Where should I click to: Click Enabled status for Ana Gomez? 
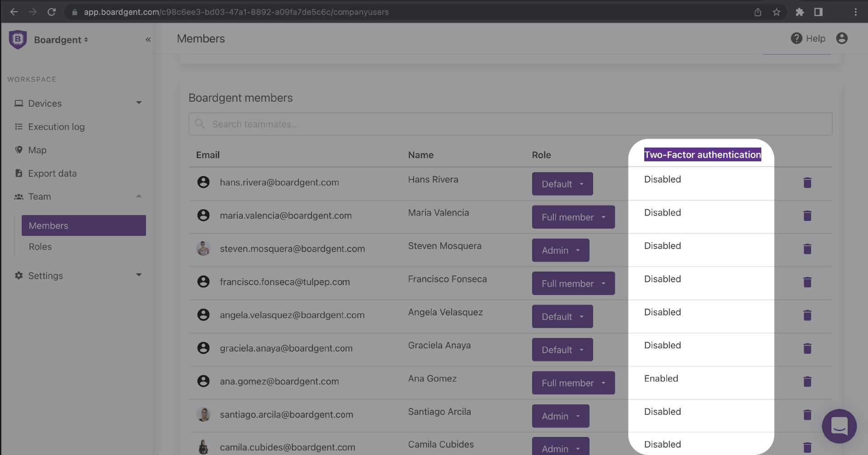[661, 379]
